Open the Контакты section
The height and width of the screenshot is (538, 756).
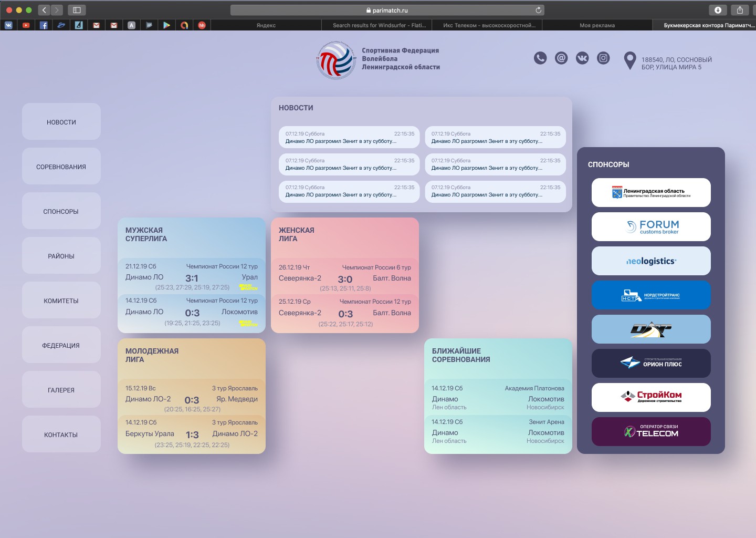61,434
